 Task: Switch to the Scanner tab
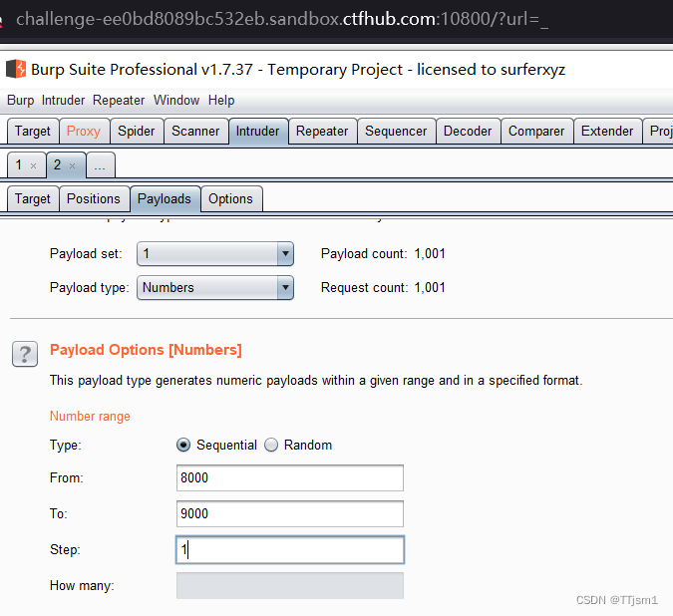pos(195,131)
